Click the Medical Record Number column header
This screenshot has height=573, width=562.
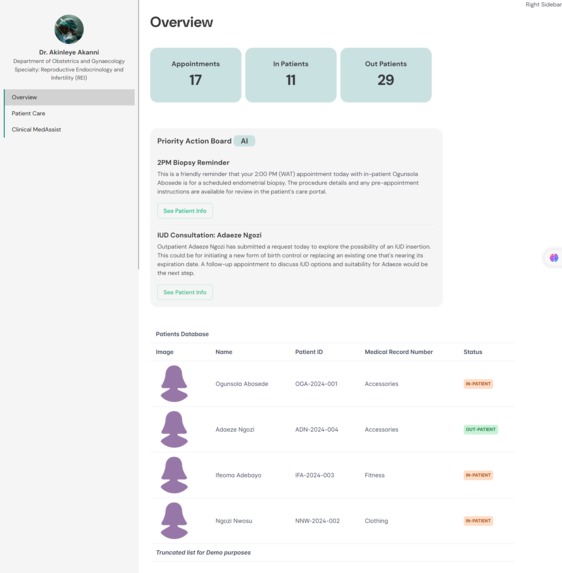(399, 352)
